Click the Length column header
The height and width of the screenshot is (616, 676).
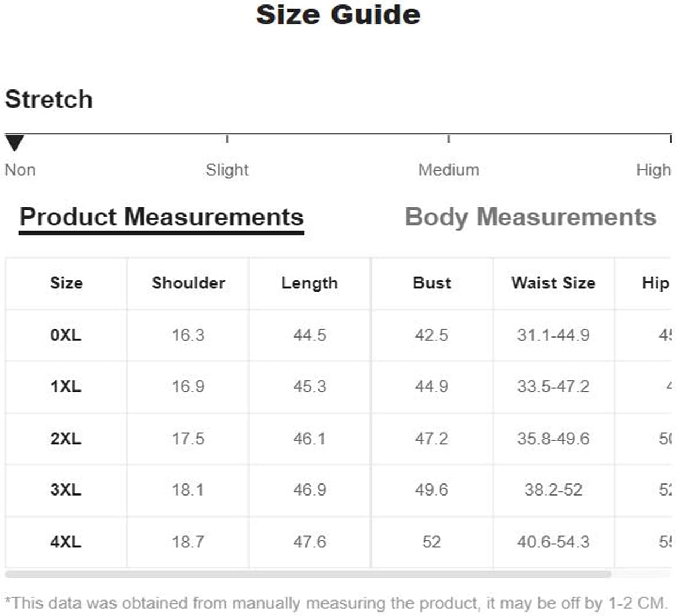click(x=309, y=283)
